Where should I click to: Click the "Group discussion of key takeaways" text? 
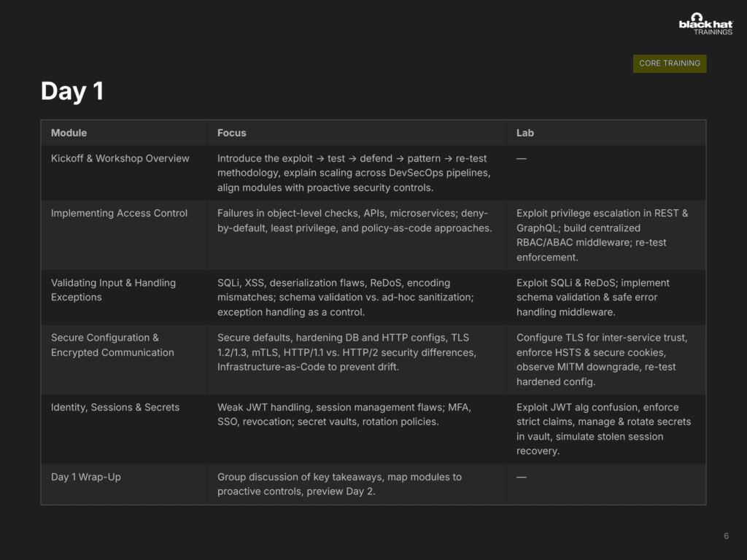(339, 484)
